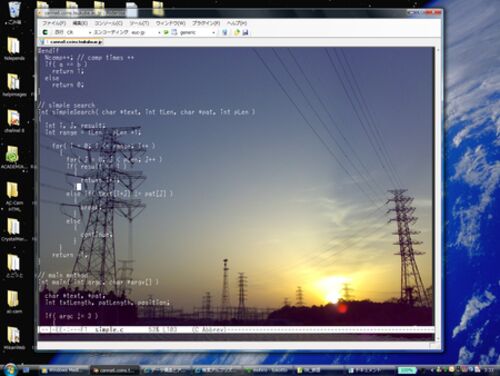
Task: Select the ACADEMIA green desktop icon
Action: (14, 158)
